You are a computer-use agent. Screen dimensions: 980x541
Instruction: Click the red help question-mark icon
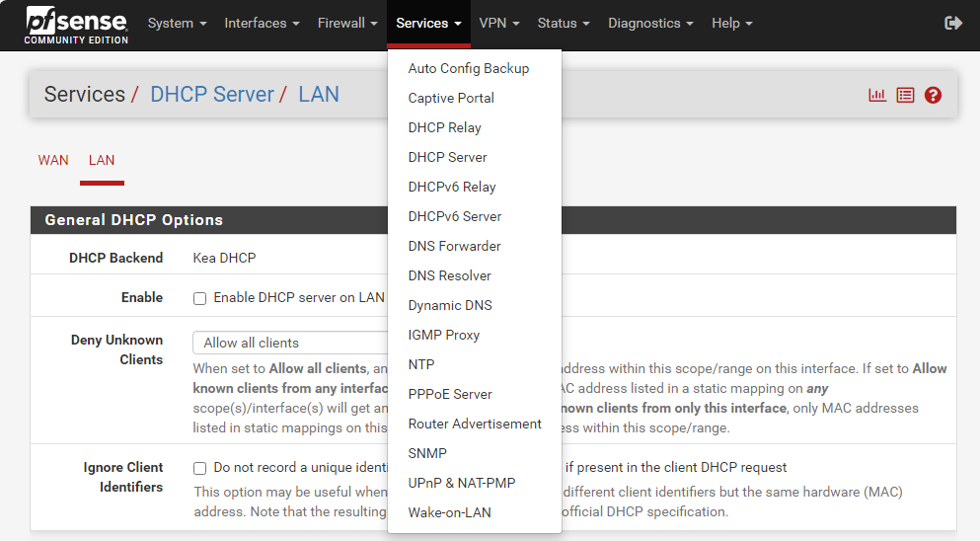pos(933,95)
